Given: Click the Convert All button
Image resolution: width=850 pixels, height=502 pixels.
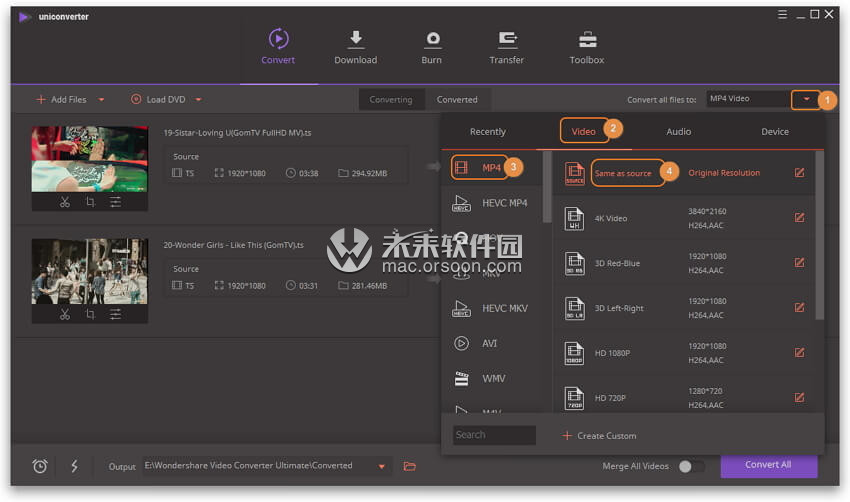Looking at the screenshot, I should point(769,465).
